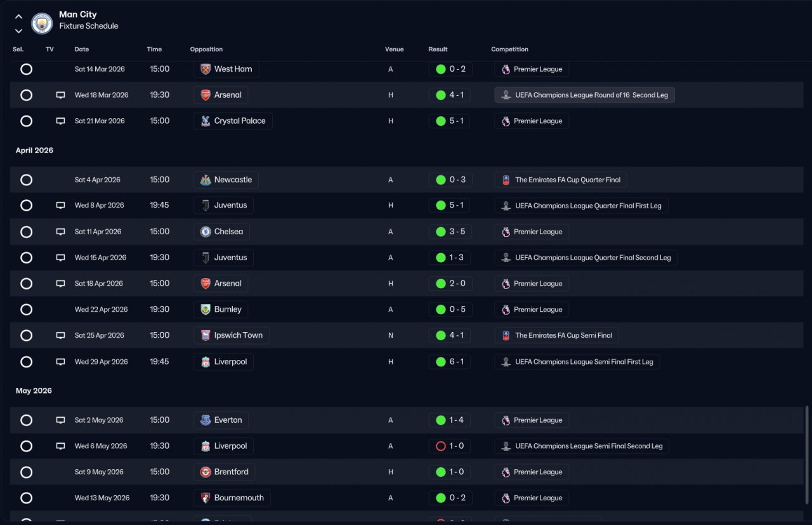812x525 pixels.
Task: Sort by Opposition column header
Action: (x=206, y=50)
